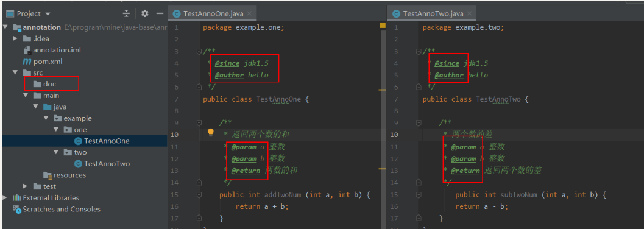Fold subTwoNum method Javadoc comment
The width and height of the screenshot is (644, 229).
tap(419, 122)
